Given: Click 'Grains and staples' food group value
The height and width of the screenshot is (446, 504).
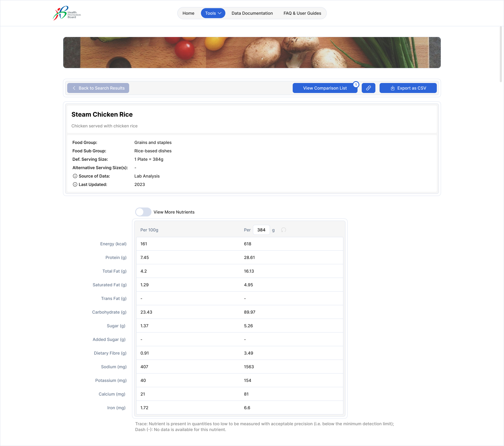Looking at the screenshot, I should (153, 142).
